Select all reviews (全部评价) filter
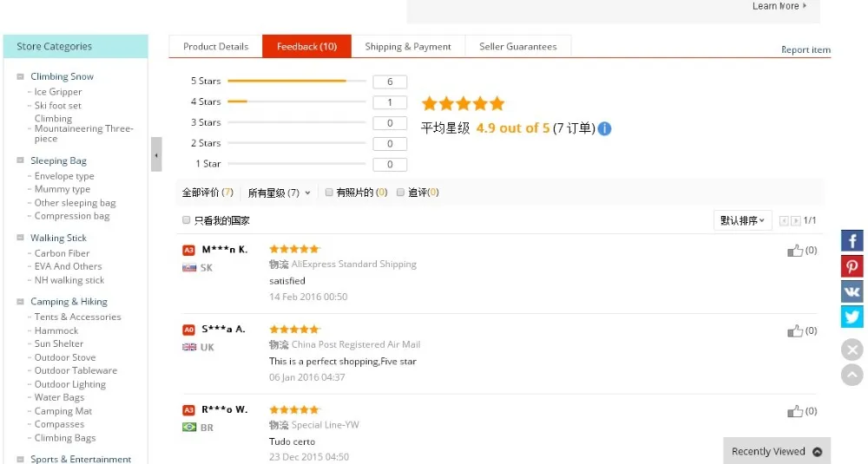This screenshot has width=868, height=464. [207, 193]
